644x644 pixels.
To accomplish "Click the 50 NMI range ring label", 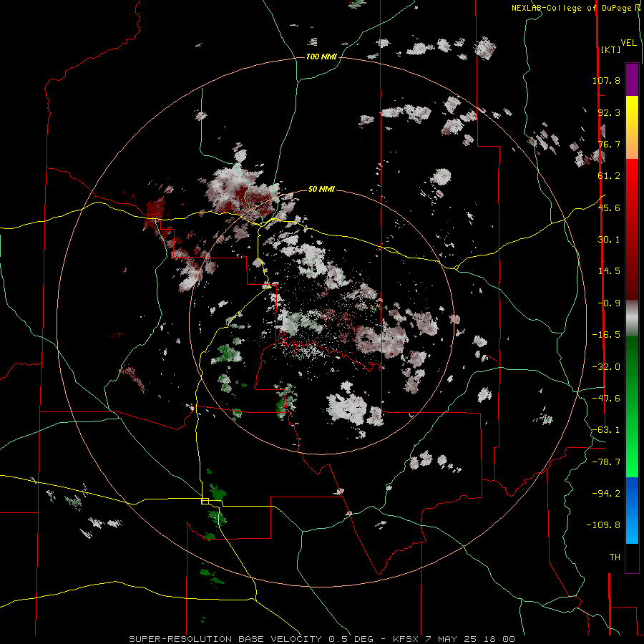I will point(321,190).
